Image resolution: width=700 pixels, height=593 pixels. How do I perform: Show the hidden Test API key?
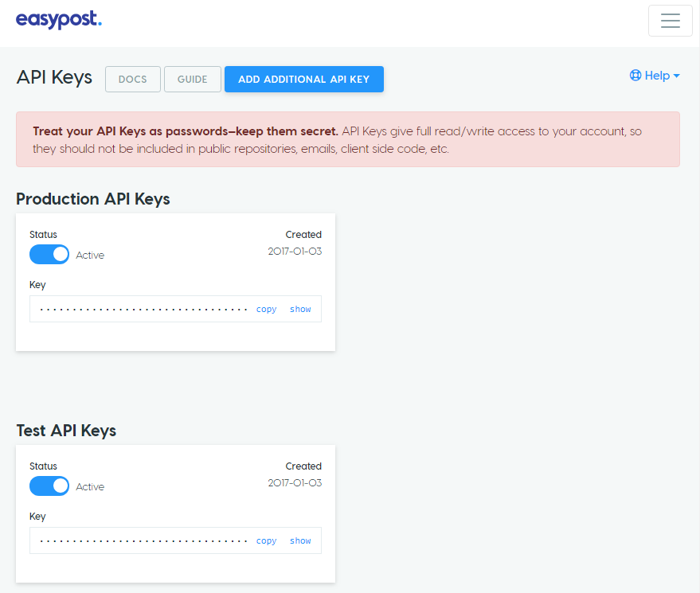coord(300,541)
